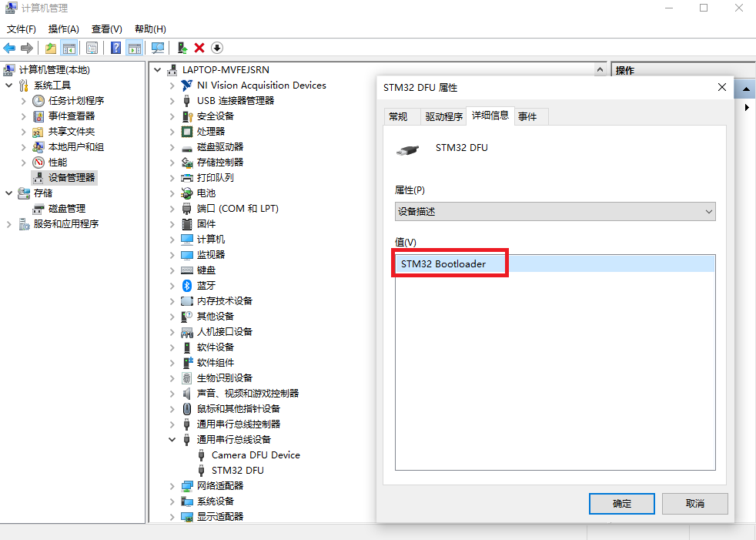Expand Monitors (监视器) chevron
Viewport: 756px width, 540px height.
(x=172, y=255)
